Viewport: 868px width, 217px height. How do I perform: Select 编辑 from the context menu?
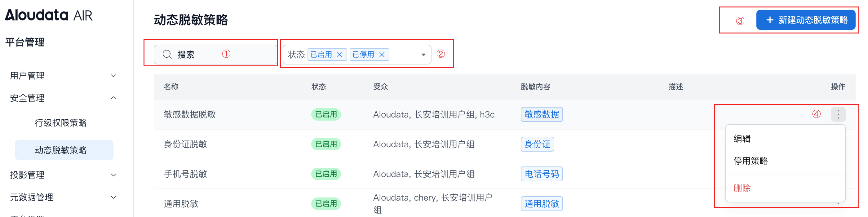pyautogui.click(x=742, y=139)
